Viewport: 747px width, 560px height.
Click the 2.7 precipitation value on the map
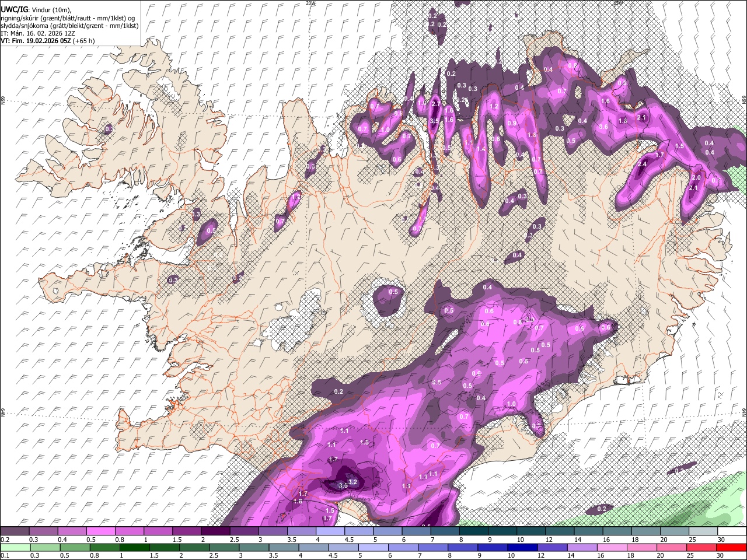click(435, 104)
